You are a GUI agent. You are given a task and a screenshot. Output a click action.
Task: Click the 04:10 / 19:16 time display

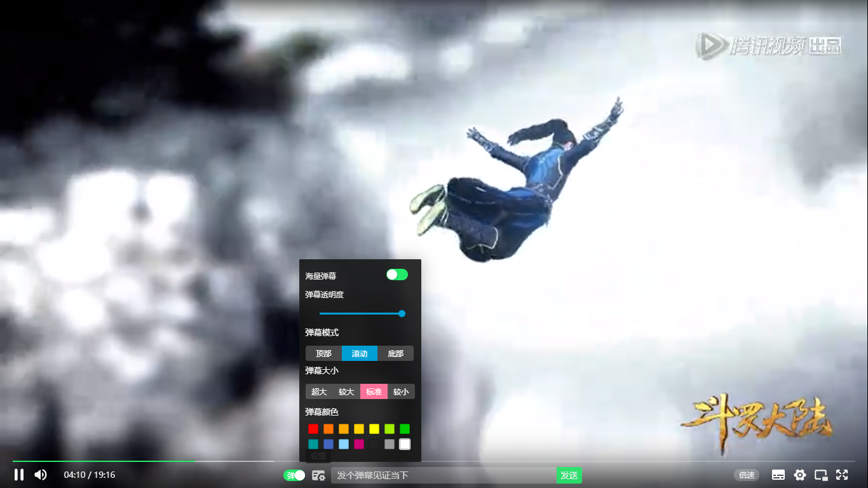(90, 475)
